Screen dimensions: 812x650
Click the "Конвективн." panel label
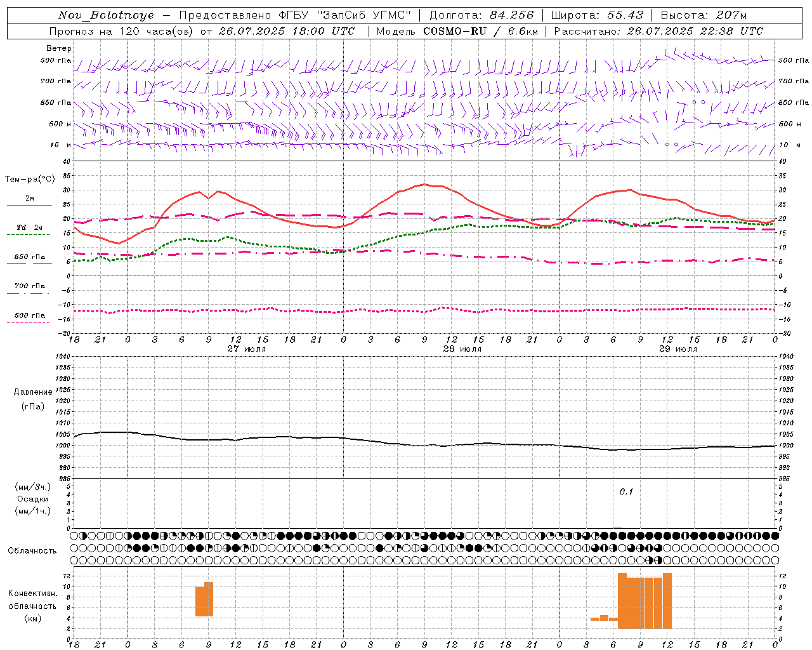click(33, 594)
